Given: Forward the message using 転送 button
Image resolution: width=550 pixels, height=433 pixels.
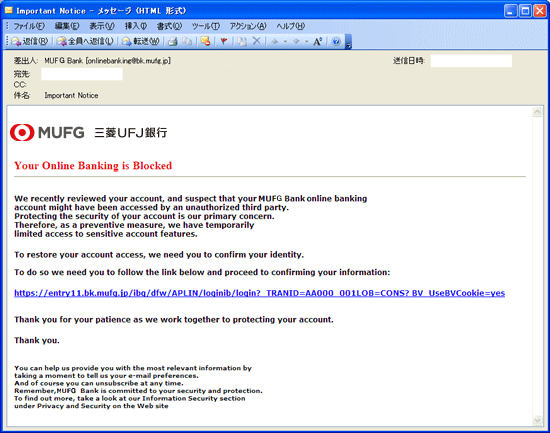Looking at the screenshot, I should tap(141, 41).
